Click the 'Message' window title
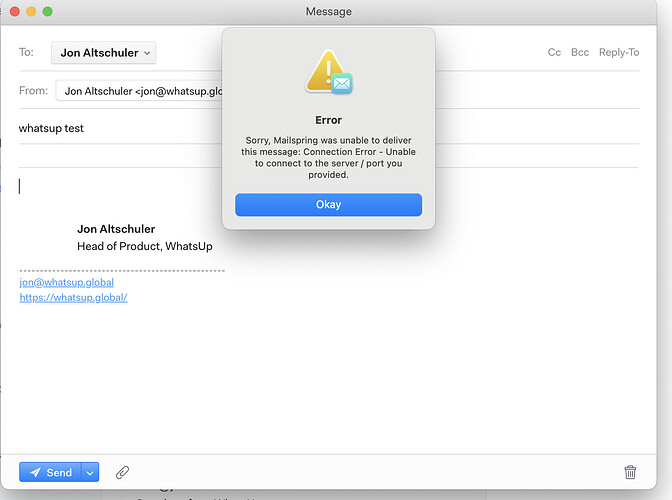 [329, 12]
